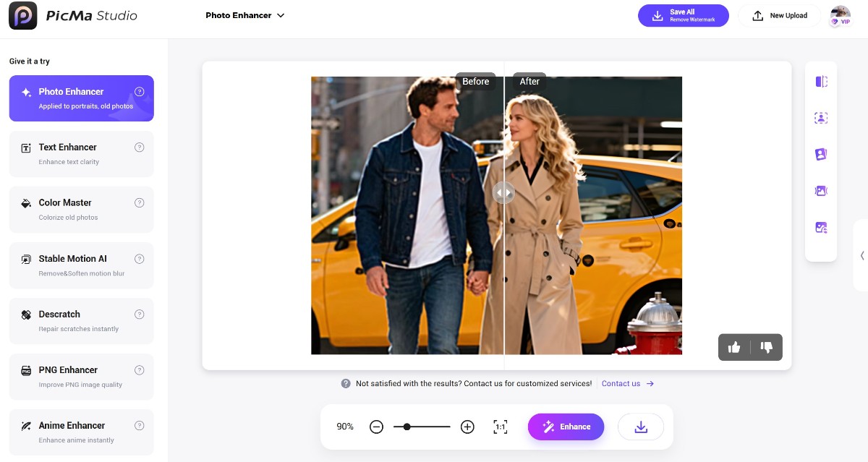Image resolution: width=868 pixels, height=462 pixels.
Task: Click the Stable Motion AI icon
Action: [x=26, y=259]
